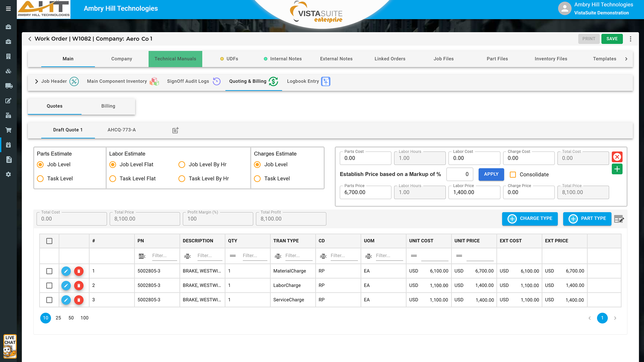The height and width of the screenshot is (362, 644).
Task: Expand the Job Header section
Action: click(37, 81)
